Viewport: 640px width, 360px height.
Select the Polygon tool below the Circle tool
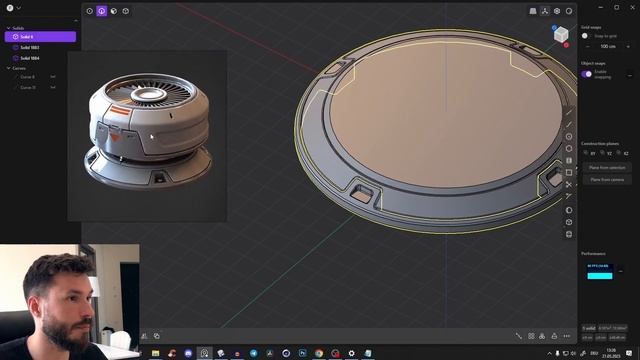569,149
